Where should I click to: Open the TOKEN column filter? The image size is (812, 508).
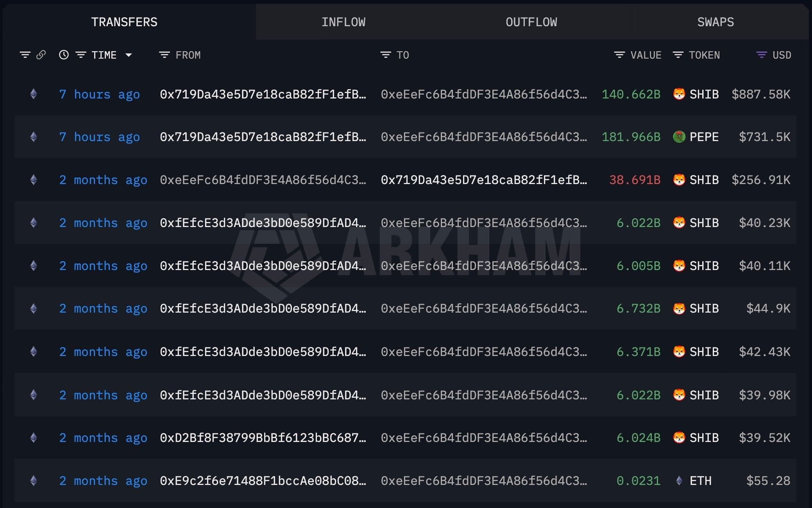(678, 55)
